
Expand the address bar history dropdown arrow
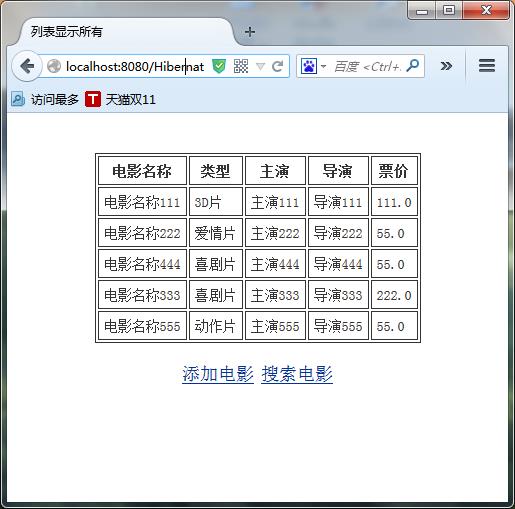(x=261, y=67)
